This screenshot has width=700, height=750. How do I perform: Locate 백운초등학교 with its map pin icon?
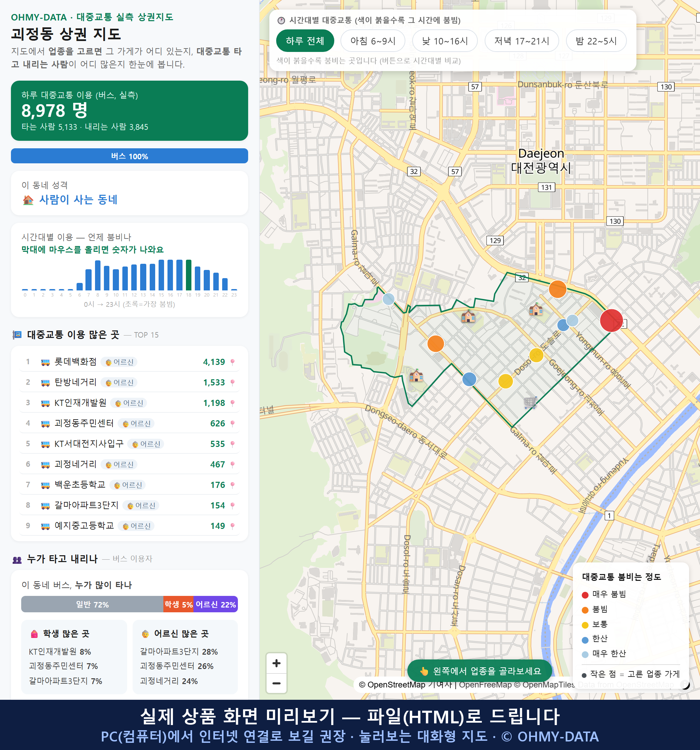(x=232, y=485)
